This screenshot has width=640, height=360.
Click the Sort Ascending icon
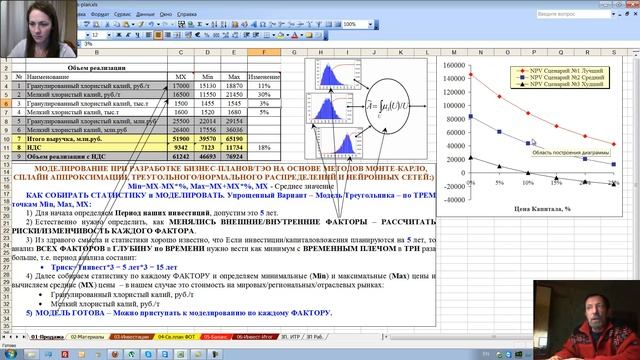click(213, 24)
